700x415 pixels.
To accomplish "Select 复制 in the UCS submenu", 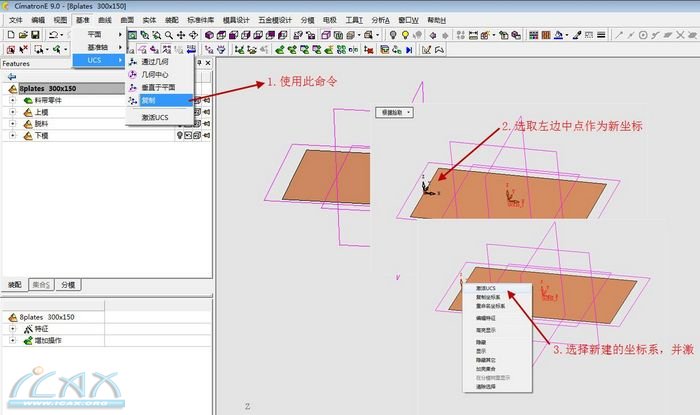I will pyautogui.click(x=148, y=101).
